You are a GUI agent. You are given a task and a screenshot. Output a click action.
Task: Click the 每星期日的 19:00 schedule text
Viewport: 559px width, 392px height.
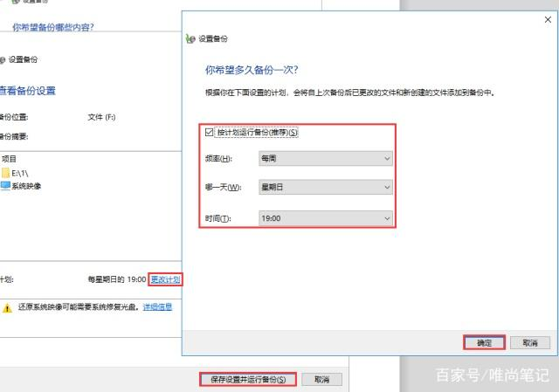pos(116,279)
